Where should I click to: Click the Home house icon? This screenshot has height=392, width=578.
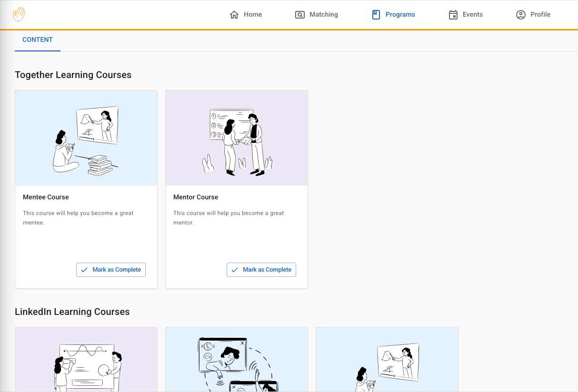(x=234, y=15)
